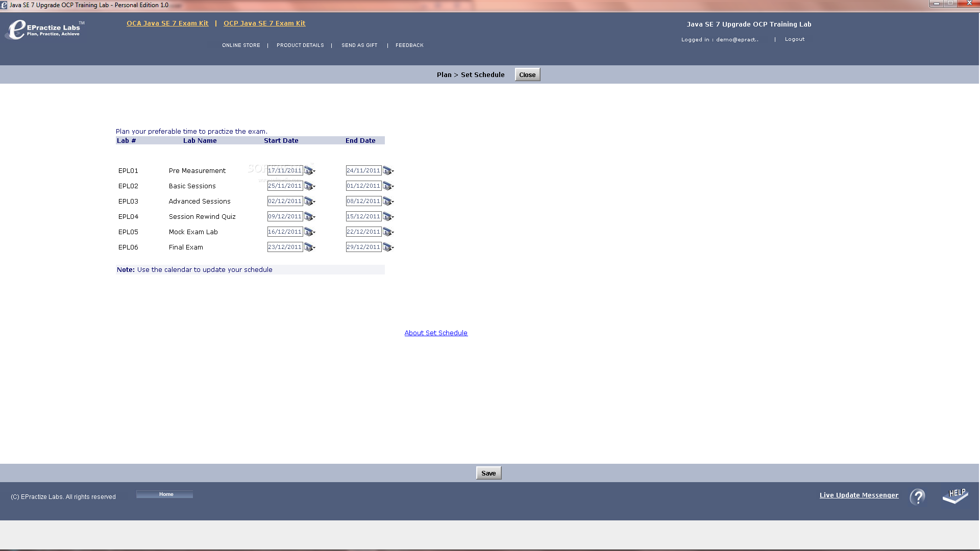Image resolution: width=980 pixels, height=551 pixels.
Task: Minimize the application window
Action: [x=936, y=4]
